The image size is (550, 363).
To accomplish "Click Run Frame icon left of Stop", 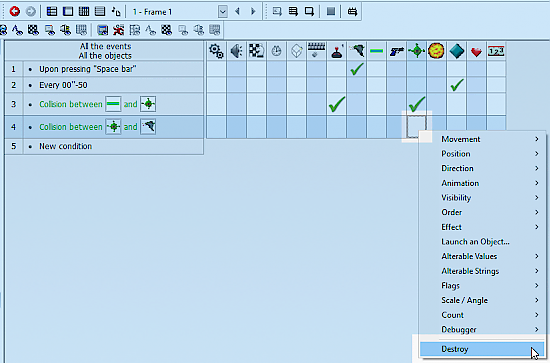I will click(x=309, y=12).
